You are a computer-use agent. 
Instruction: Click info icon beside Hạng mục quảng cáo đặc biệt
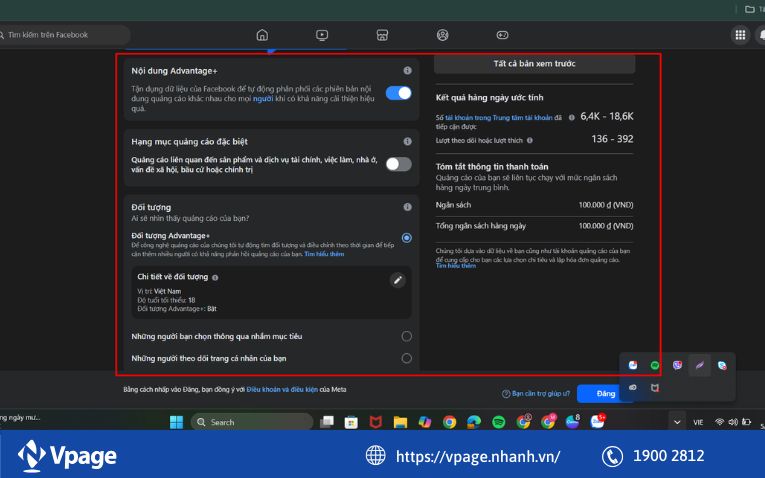[x=407, y=141]
